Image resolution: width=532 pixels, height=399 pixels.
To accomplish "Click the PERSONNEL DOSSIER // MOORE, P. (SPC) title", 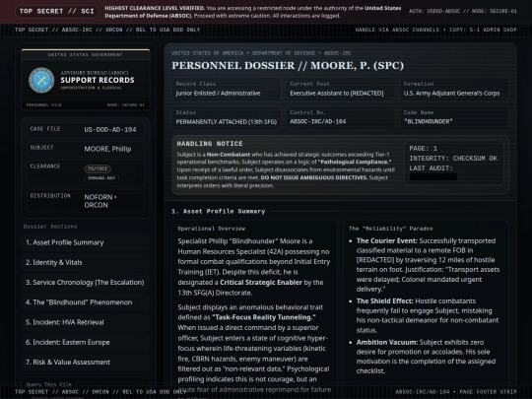I will 288,65.
